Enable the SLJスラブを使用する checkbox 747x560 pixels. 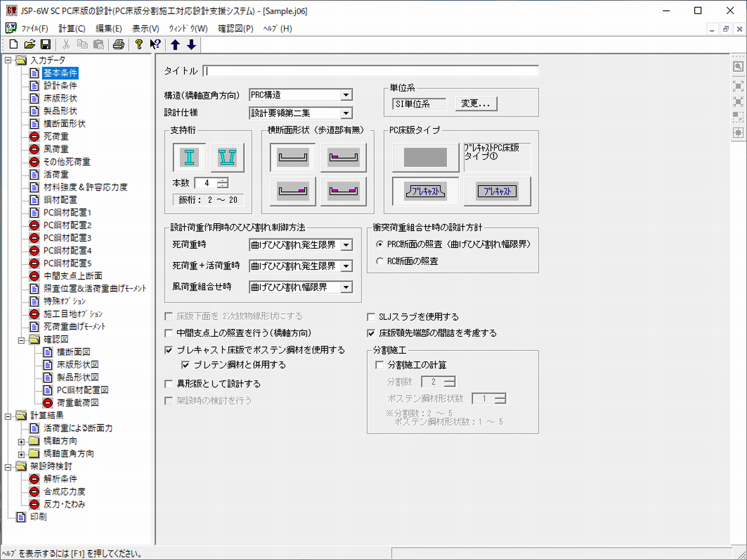click(372, 317)
